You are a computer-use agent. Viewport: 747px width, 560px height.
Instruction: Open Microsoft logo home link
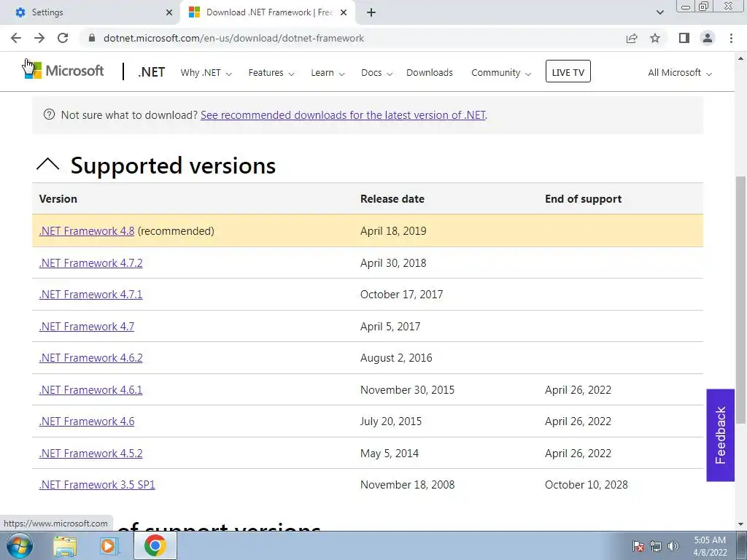[x=63, y=71]
